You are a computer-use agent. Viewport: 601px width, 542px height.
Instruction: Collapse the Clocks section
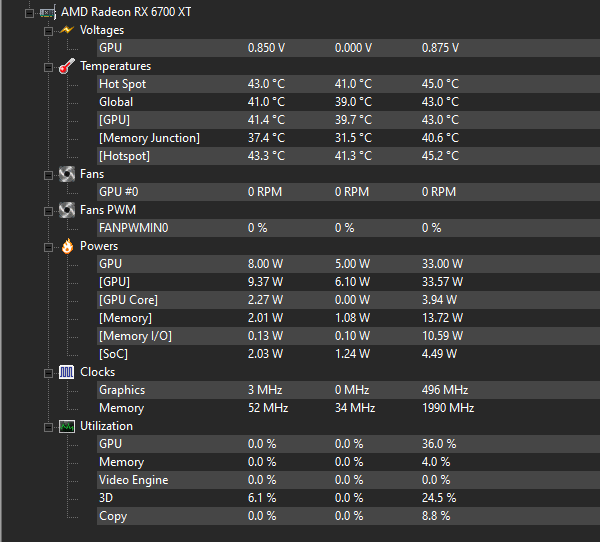coord(48,373)
